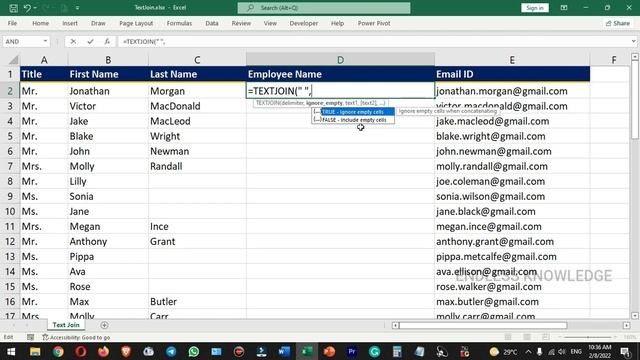Viewport: 640px width, 360px height.
Task: Click cell containing Jonathan
Action: (108, 91)
